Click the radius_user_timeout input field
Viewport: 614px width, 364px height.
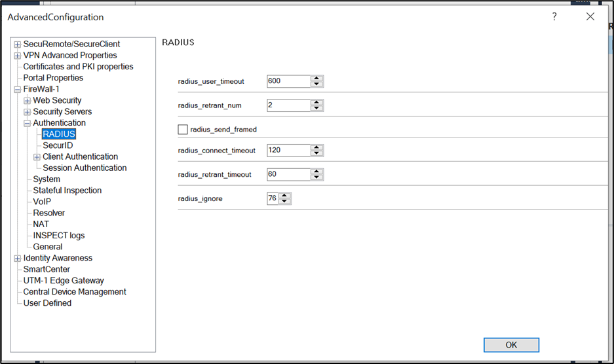(x=288, y=81)
